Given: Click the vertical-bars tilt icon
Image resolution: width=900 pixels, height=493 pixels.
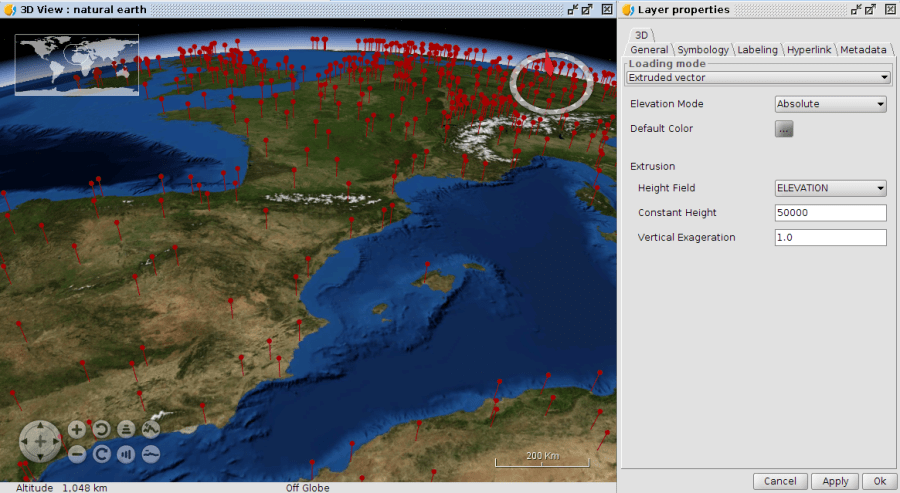Looking at the screenshot, I should [126, 454].
